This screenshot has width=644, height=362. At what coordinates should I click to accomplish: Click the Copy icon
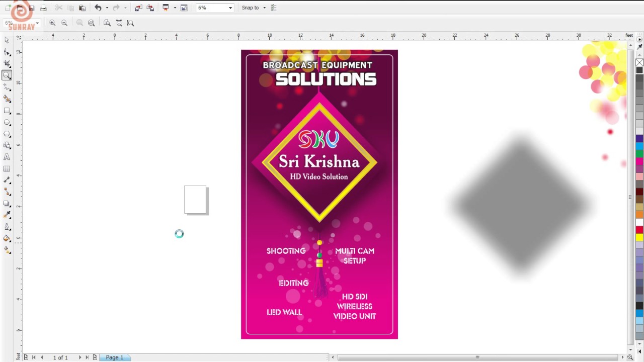70,8
